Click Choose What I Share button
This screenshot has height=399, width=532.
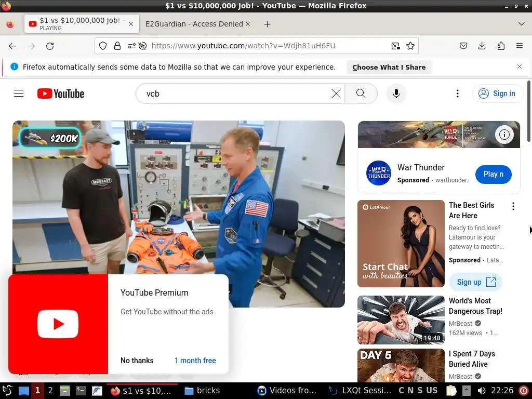point(389,67)
